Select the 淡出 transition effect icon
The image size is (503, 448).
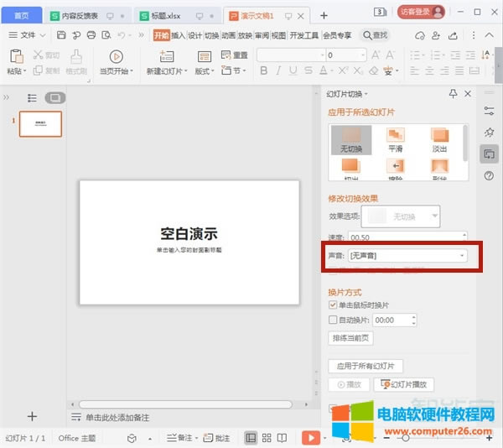click(439, 138)
